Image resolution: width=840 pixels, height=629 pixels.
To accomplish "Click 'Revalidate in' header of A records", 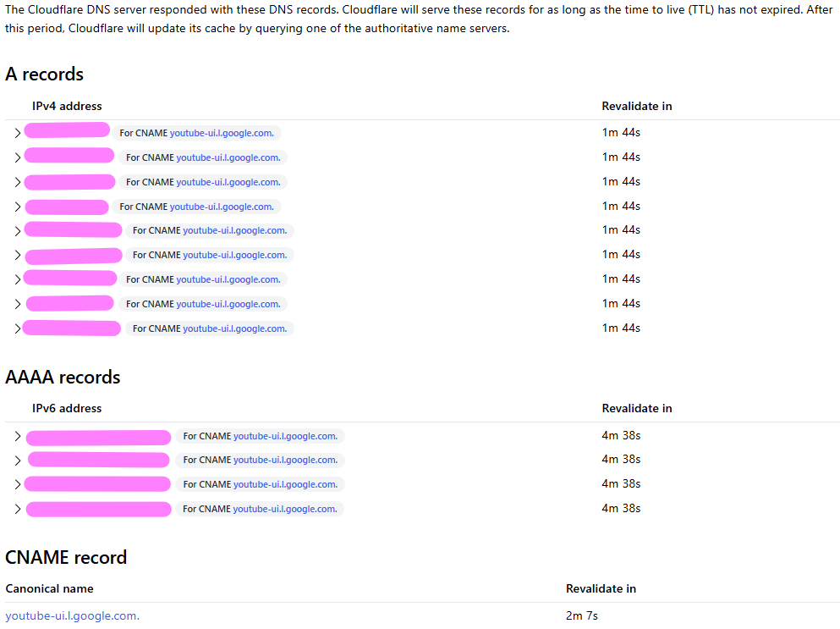I will point(637,106).
